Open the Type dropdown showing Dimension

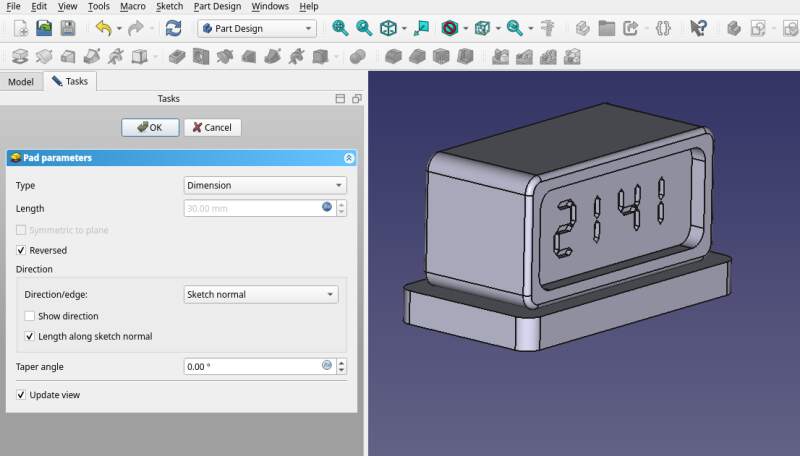pyautogui.click(x=265, y=185)
